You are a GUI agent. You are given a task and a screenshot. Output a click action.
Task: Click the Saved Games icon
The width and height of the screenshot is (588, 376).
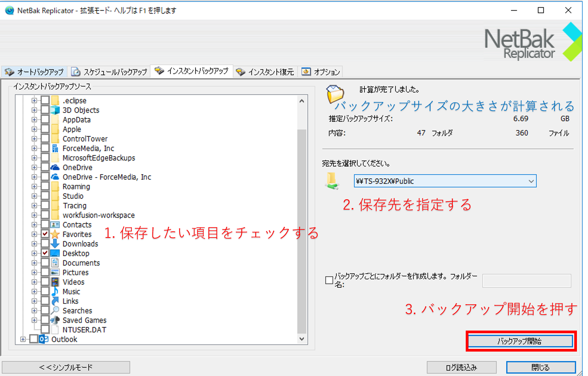55,320
